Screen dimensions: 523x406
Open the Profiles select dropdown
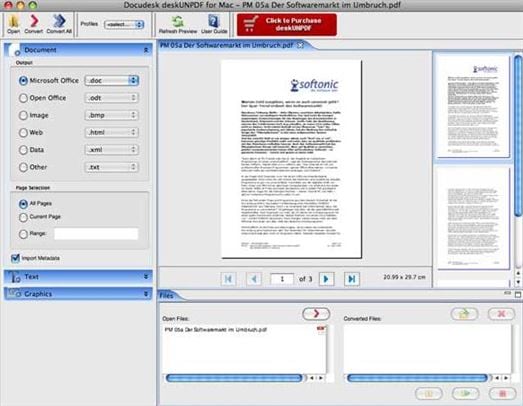click(x=124, y=24)
